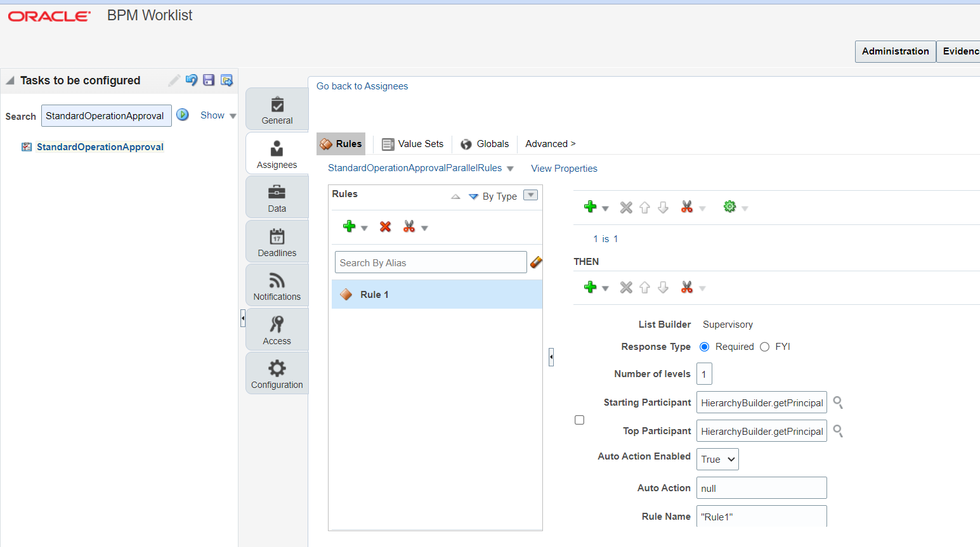The height and width of the screenshot is (547, 980).
Task: Click the Number of levels field
Action: [704, 374]
